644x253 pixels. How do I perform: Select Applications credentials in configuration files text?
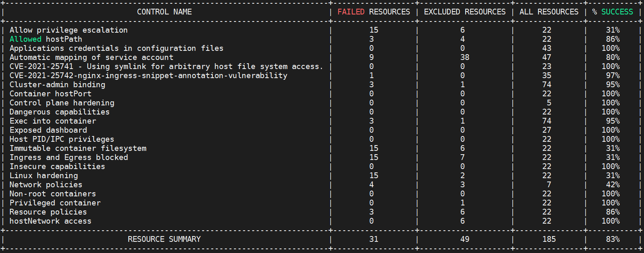[x=116, y=48]
